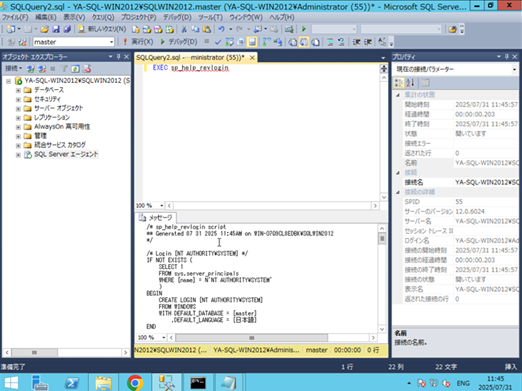Expand the データベース folder
This screenshot has height=391, width=522.
pyautogui.click(x=18, y=90)
